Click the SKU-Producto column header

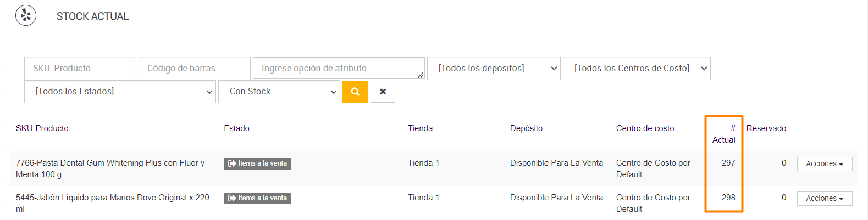pyautogui.click(x=42, y=128)
